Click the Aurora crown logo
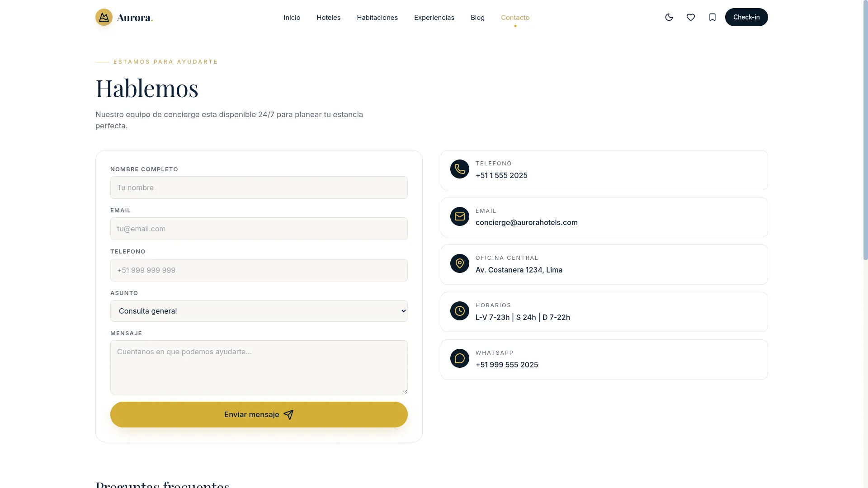The image size is (868, 488). (104, 17)
